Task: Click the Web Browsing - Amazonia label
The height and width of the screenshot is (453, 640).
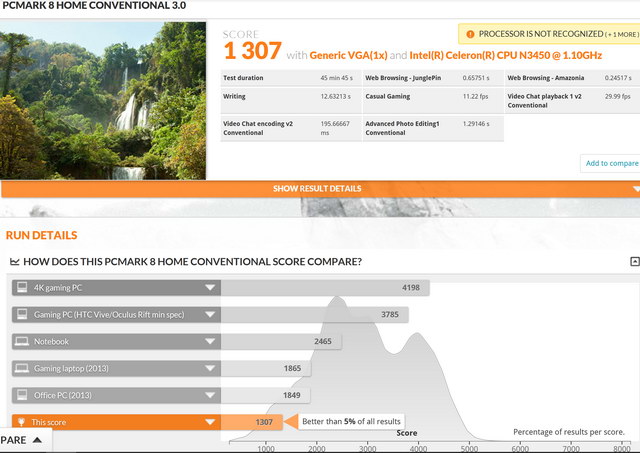Action: click(546, 78)
